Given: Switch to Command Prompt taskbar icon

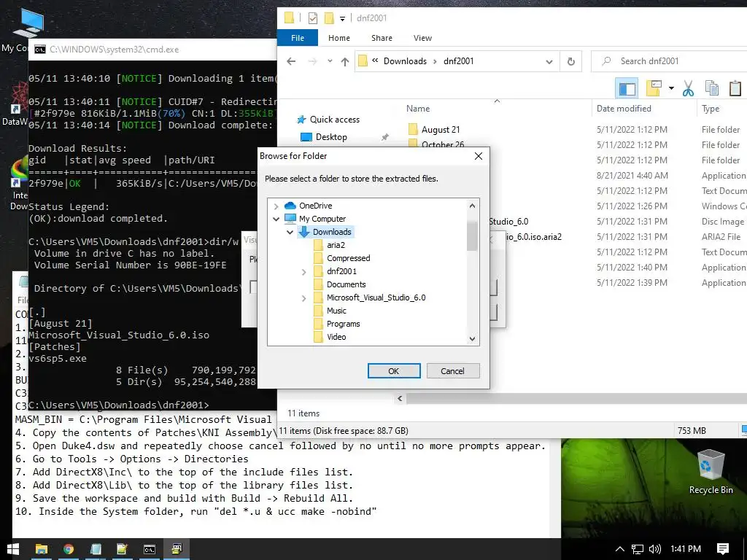Looking at the screenshot, I should [150, 549].
